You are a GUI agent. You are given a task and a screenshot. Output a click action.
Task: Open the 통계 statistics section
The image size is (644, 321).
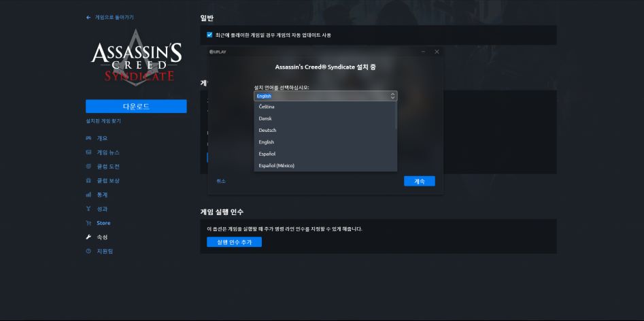[102, 195]
